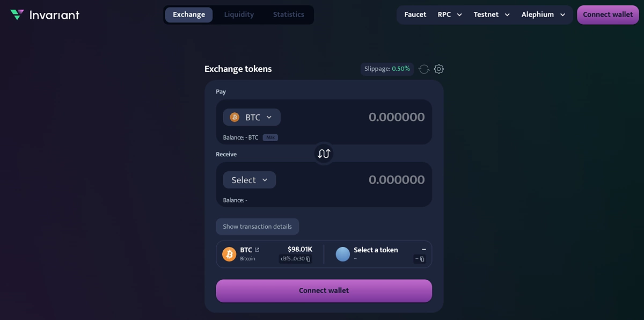Open the Alephium chain dropdown
Image resolution: width=644 pixels, height=320 pixels.
pos(543,14)
